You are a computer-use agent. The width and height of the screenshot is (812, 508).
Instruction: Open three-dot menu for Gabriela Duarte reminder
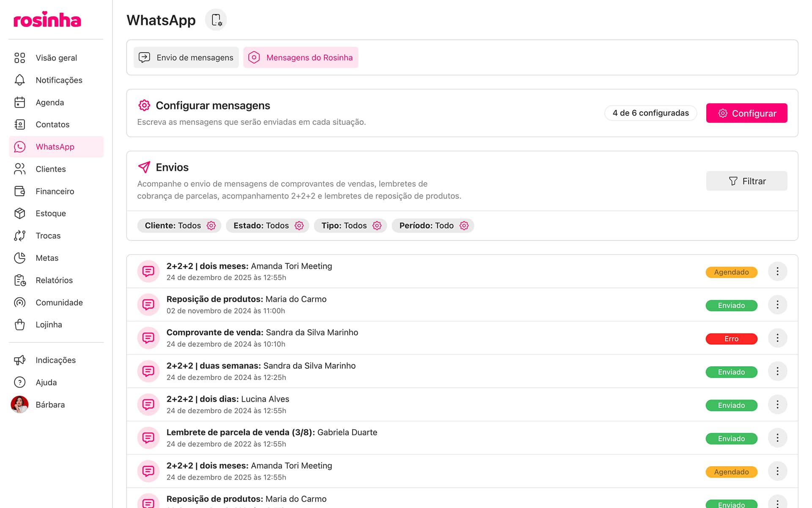(777, 438)
